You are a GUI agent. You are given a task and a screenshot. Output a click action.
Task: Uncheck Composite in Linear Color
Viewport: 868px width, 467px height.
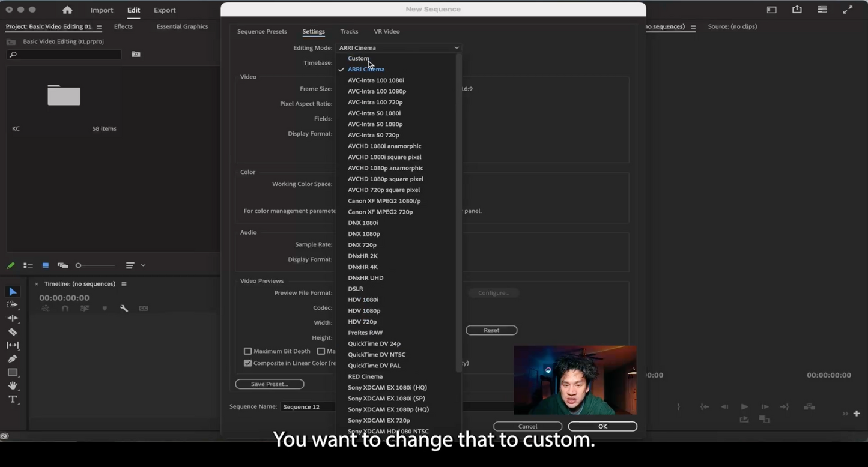coord(247,363)
